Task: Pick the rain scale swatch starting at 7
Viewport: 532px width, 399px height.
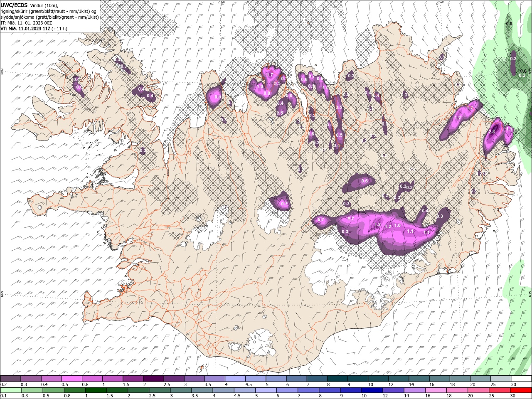Action: click(308, 390)
